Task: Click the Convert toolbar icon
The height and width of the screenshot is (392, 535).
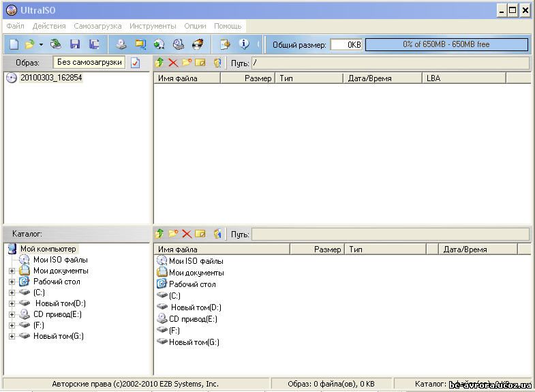Action: (x=159, y=44)
